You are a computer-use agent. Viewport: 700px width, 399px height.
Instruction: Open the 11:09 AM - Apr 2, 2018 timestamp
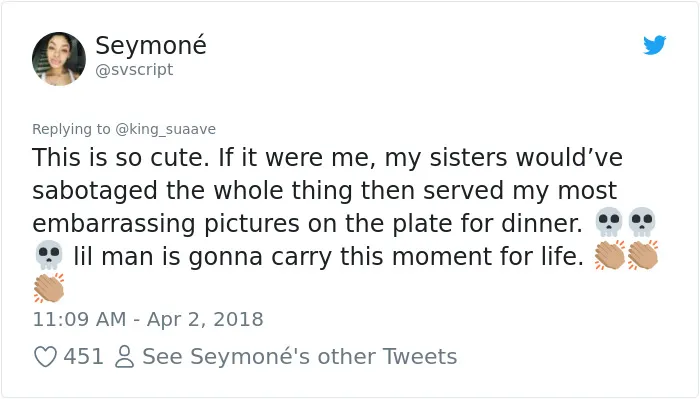coord(148,319)
